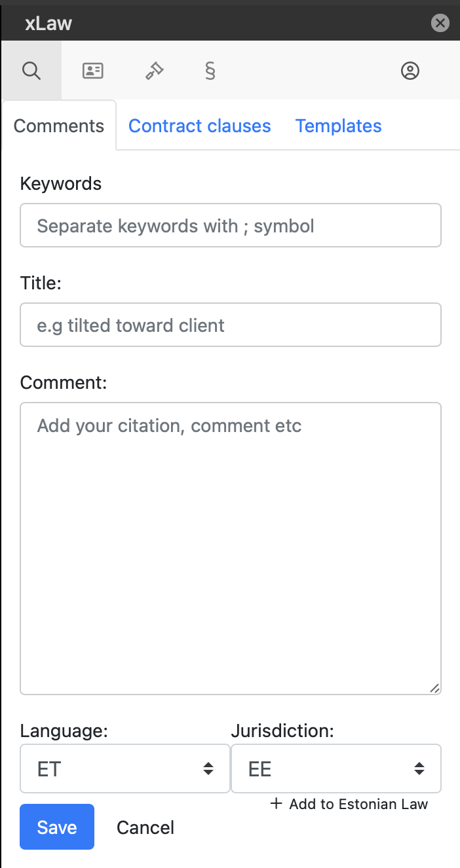Click the xLaw panel title text
The width and height of the screenshot is (460, 868).
pyautogui.click(x=48, y=24)
